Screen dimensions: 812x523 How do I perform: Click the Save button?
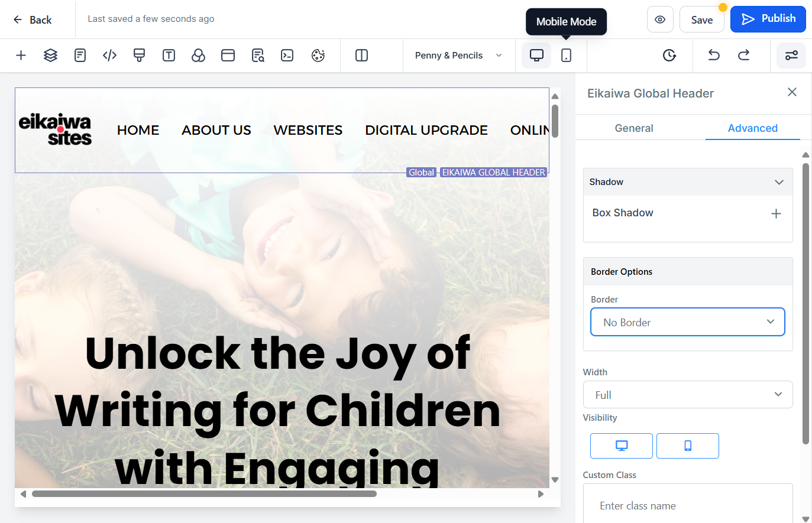coord(702,20)
